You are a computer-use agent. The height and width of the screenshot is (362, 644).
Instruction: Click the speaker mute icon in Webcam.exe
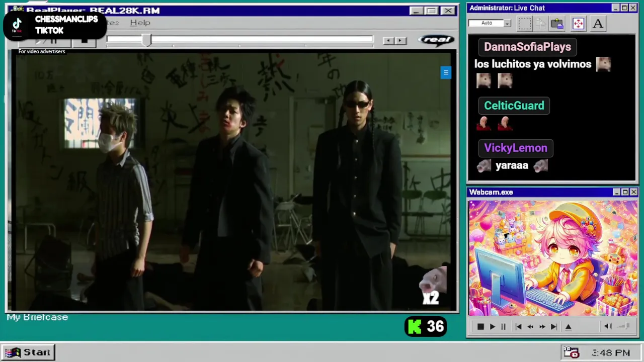point(608,326)
